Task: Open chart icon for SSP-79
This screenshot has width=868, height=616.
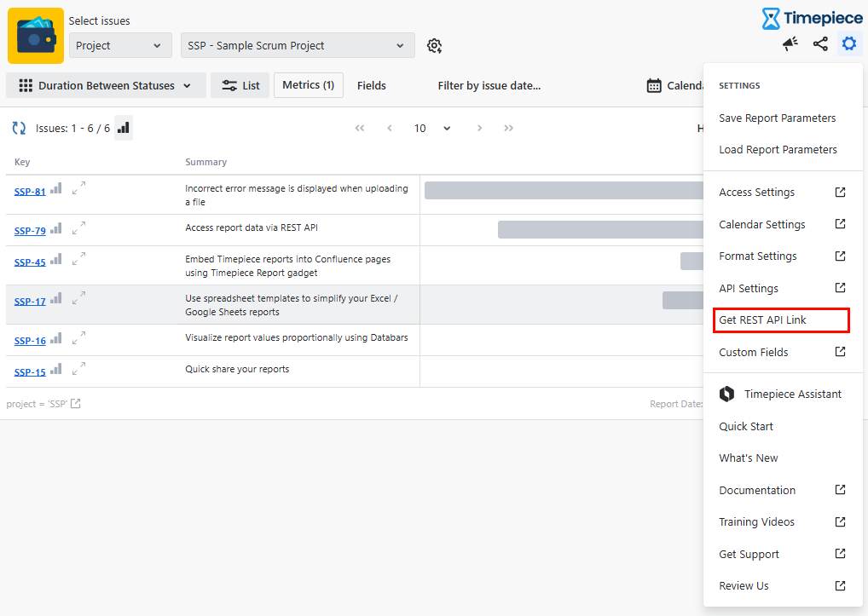Action: pyautogui.click(x=56, y=228)
